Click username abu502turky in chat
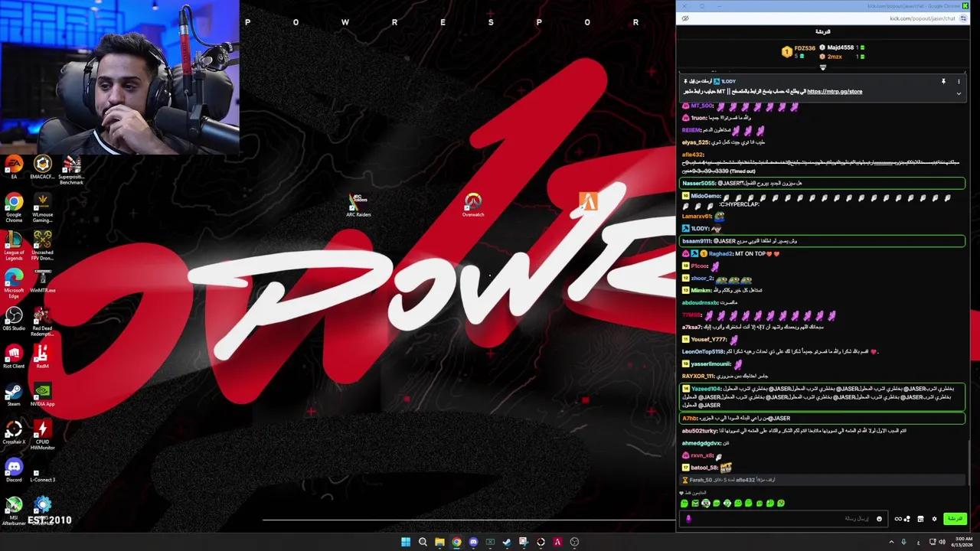The height and width of the screenshot is (551, 980). coord(701,431)
